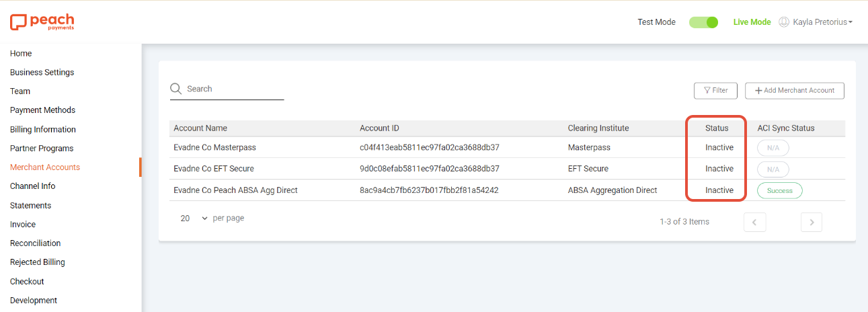Click the Account ID column header
Image resolution: width=868 pixels, height=312 pixels.
tap(379, 128)
